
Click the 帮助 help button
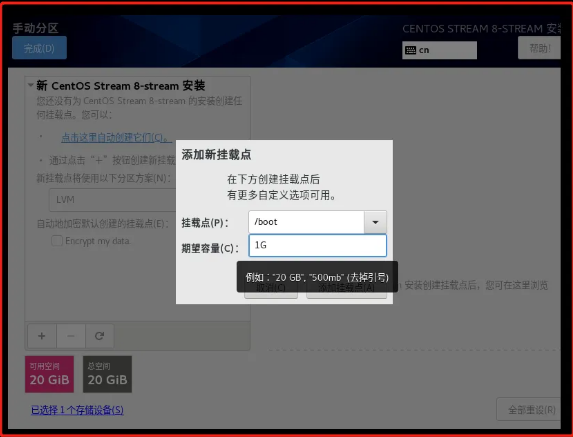coord(539,48)
